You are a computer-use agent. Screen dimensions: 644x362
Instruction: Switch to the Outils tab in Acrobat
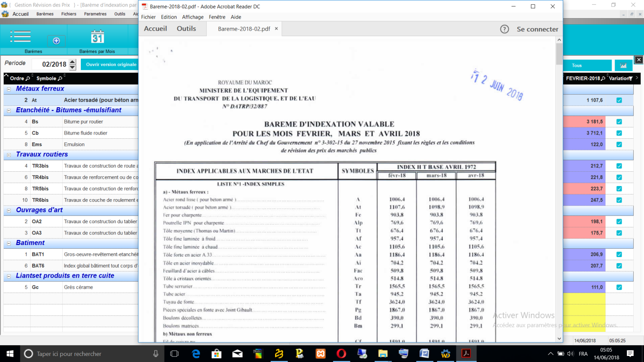coord(186,29)
